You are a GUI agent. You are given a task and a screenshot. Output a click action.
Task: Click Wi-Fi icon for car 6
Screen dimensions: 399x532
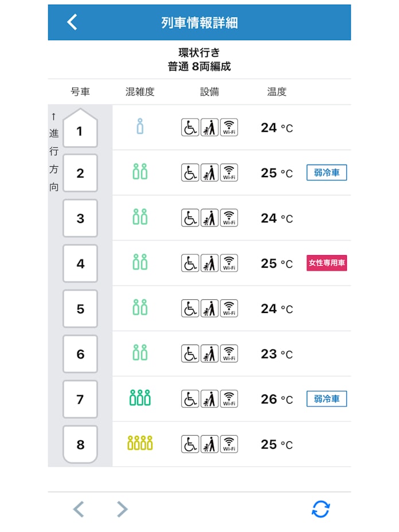coord(229,354)
